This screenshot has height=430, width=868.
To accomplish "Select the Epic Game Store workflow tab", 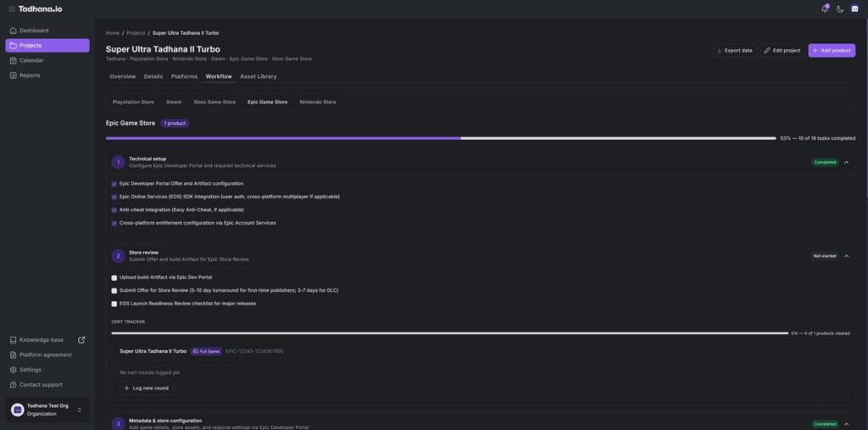I will tap(267, 102).
